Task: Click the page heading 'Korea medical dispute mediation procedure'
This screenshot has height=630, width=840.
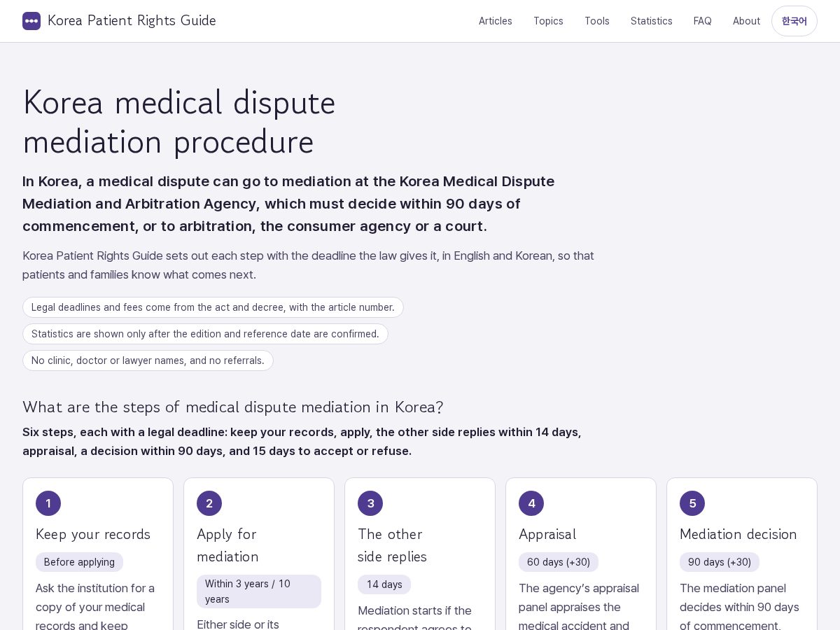Action: pyautogui.click(x=179, y=122)
